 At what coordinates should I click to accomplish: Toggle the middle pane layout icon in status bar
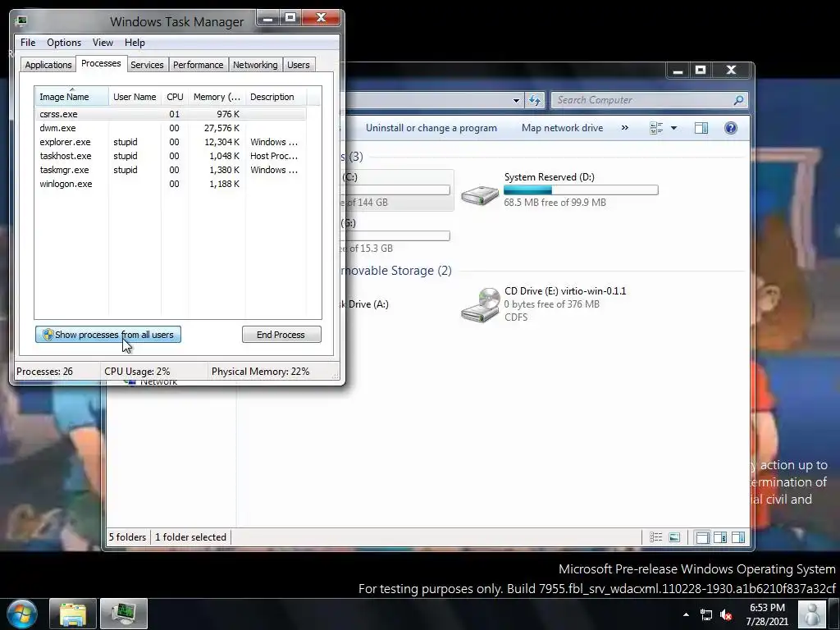(x=720, y=537)
